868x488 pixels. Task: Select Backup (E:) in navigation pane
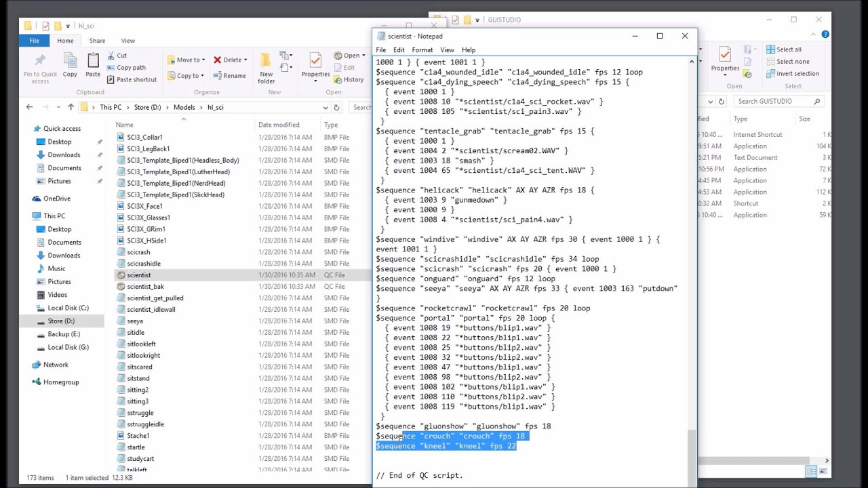click(64, 334)
